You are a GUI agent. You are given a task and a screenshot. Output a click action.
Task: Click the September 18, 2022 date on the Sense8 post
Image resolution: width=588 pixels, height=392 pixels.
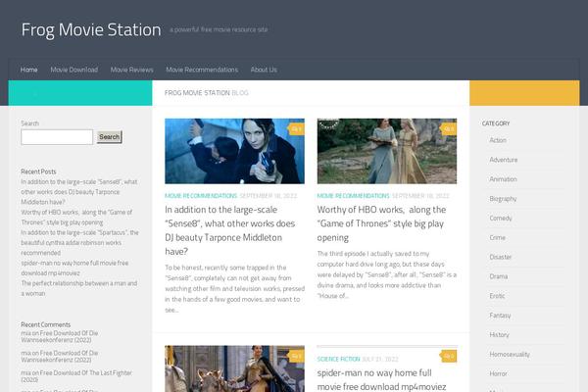click(x=269, y=196)
